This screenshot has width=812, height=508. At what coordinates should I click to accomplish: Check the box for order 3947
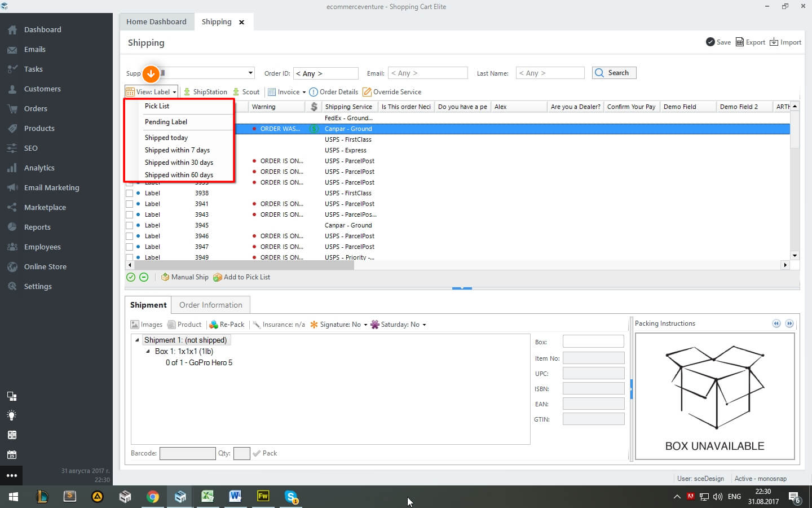[x=129, y=247]
